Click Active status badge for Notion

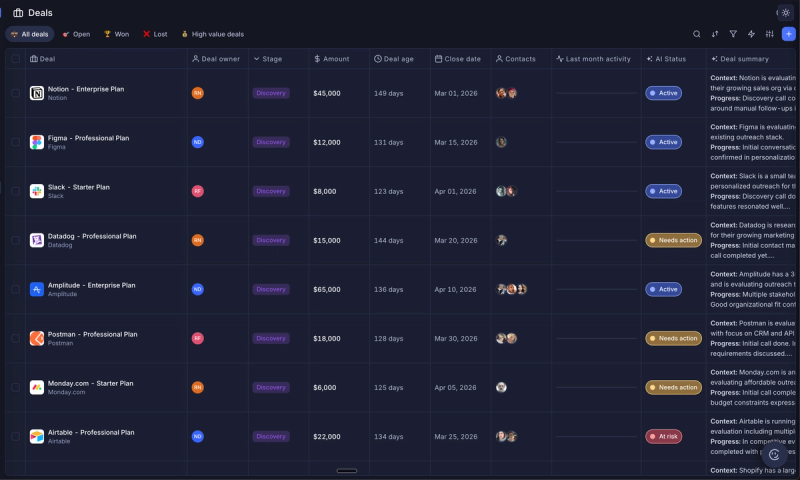tap(663, 93)
